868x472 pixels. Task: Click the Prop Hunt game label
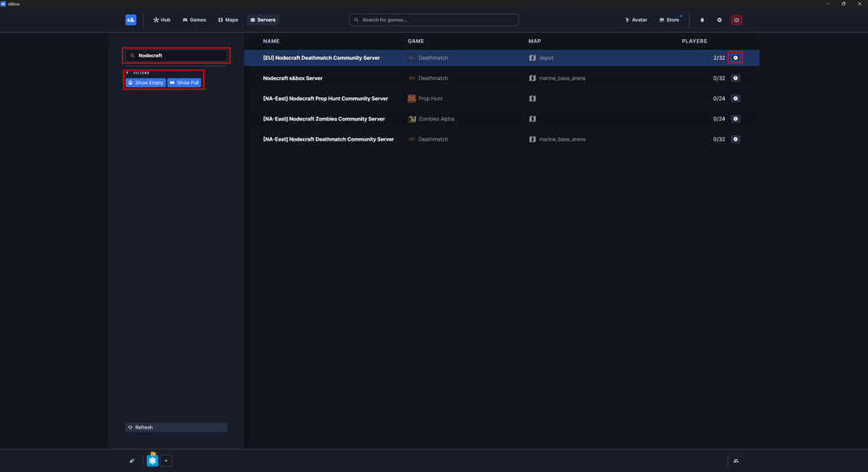(431, 99)
